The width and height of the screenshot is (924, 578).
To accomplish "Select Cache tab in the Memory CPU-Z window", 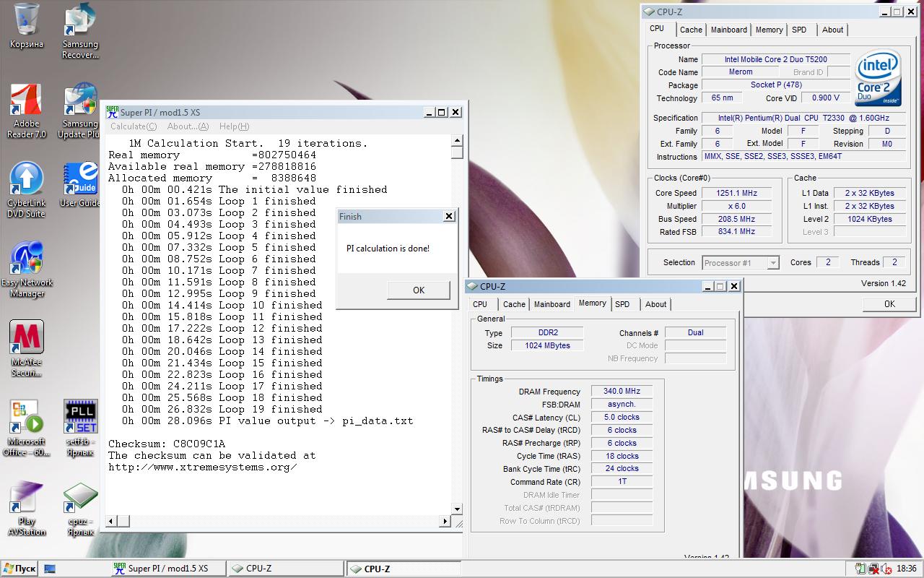I will (514, 304).
